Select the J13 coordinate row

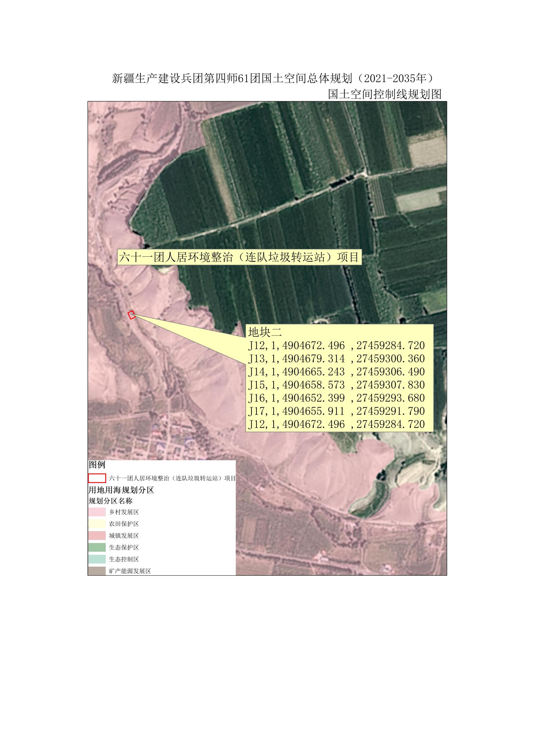click(336, 358)
